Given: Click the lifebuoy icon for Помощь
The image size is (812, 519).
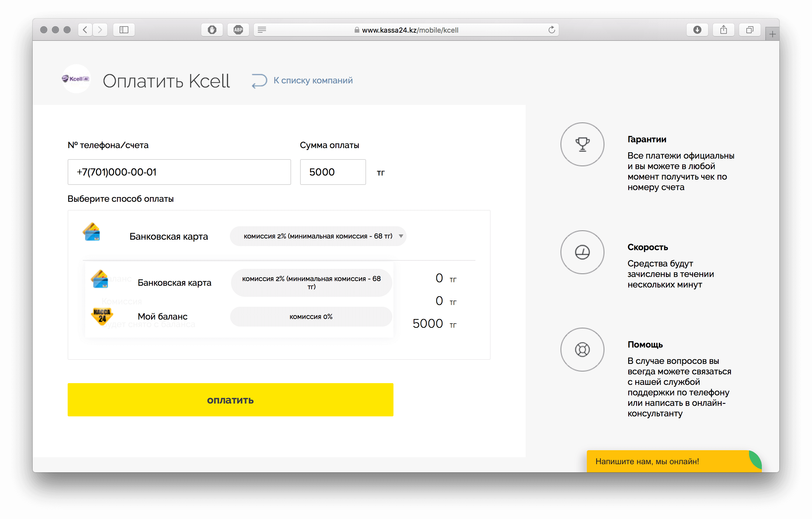Looking at the screenshot, I should (582, 350).
